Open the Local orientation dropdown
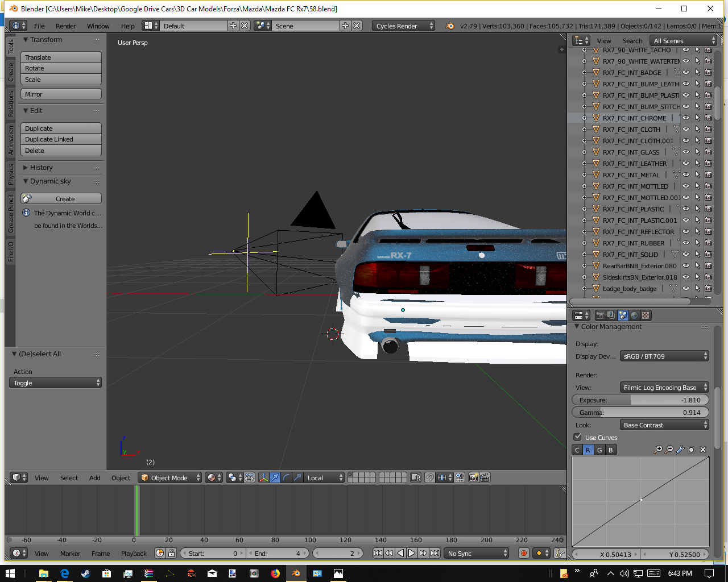728x582 pixels. pos(325,478)
